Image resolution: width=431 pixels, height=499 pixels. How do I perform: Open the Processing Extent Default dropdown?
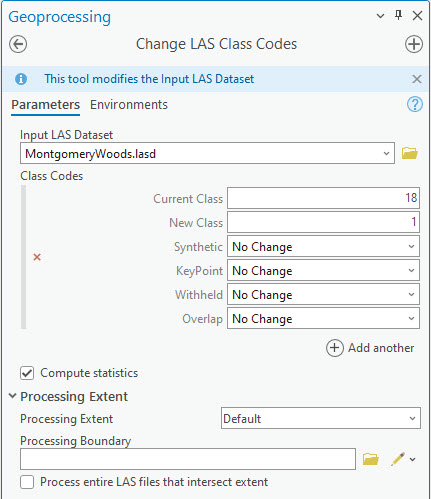[321, 418]
